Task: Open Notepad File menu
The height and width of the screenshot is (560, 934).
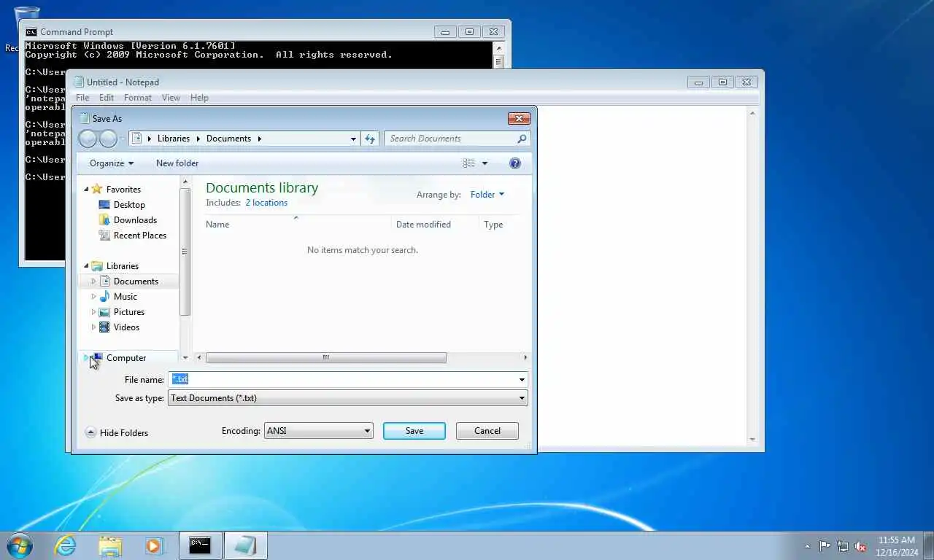Action: point(82,98)
